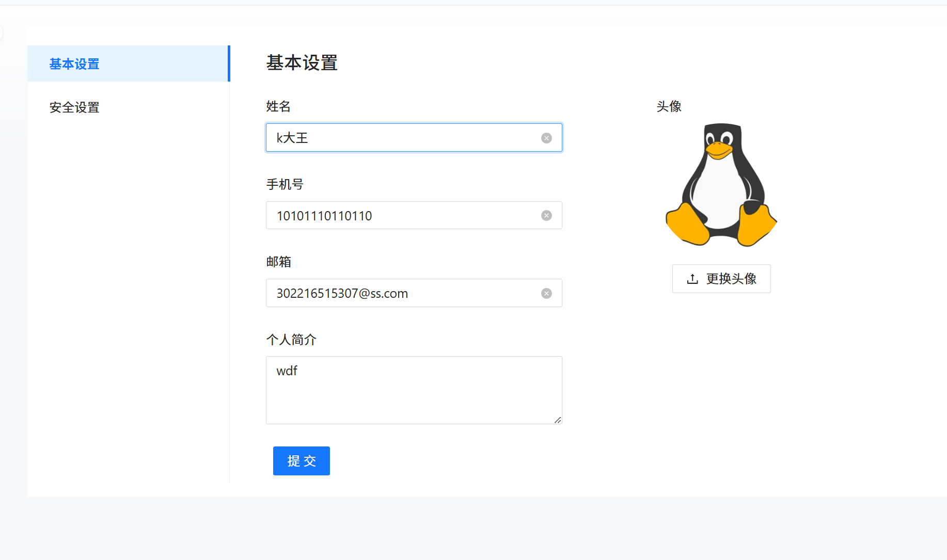947x560 pixels.
Task: Clear the 邮箱 field using its clear icon
Action: [x=546, y=293]
